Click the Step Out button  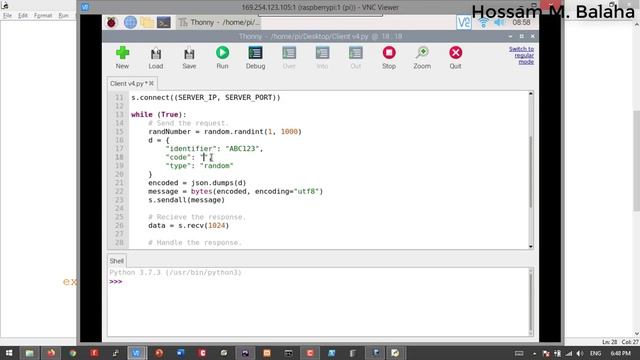point(356,57)
